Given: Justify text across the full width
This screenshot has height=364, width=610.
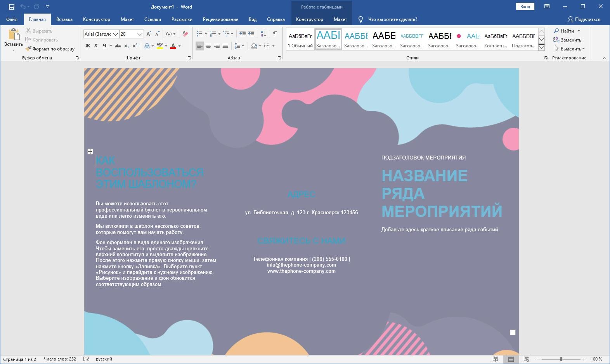Looking at the screenshot, I should click(225, 46).
